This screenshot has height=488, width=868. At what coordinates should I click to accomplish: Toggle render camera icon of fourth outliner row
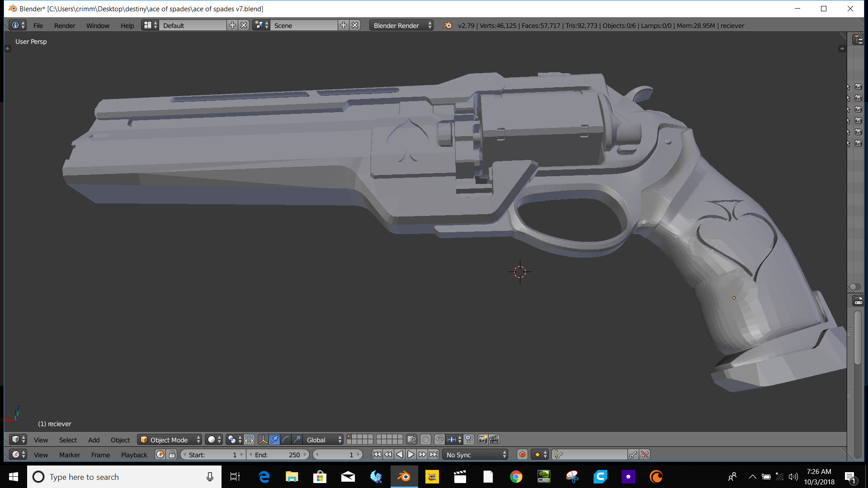click(859, 121)
